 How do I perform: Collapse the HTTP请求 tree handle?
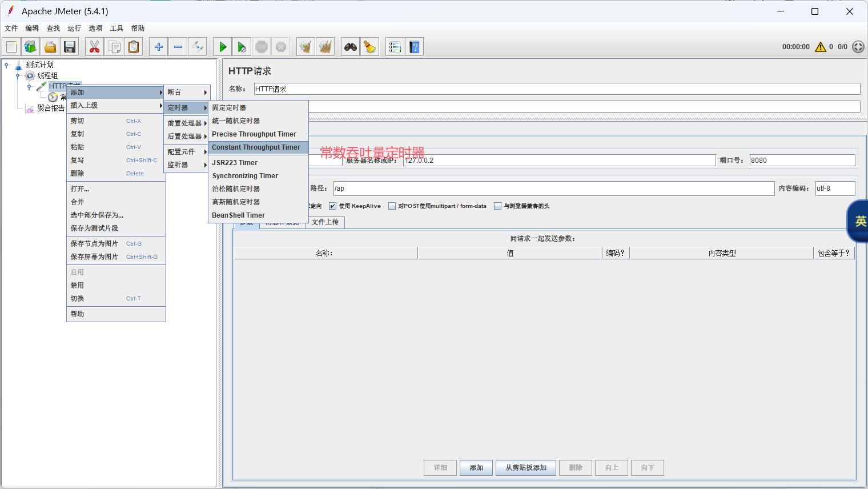click(x=29, y=87)
